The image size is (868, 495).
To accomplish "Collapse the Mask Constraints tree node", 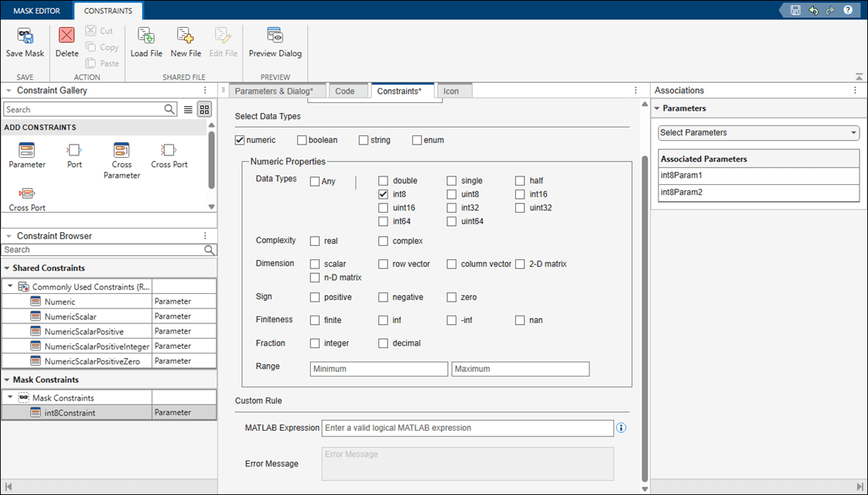I will coord(9,398).
